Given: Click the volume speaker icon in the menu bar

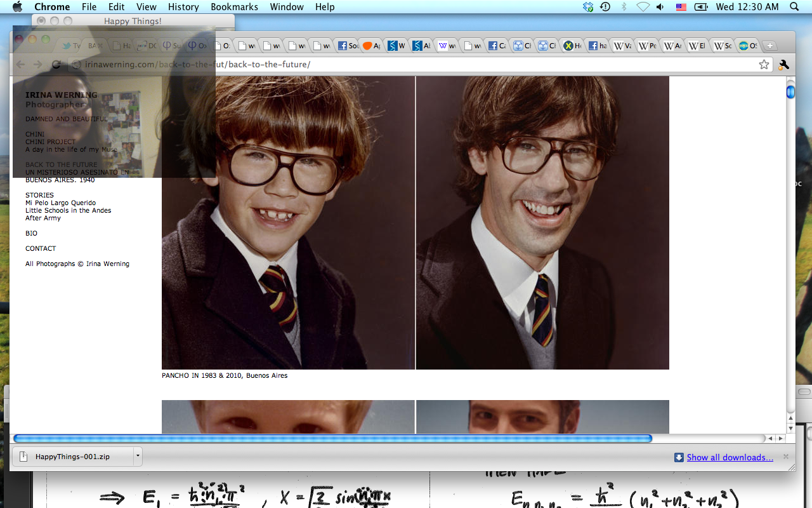Looking at the screenshot, I should click(660, 7).
